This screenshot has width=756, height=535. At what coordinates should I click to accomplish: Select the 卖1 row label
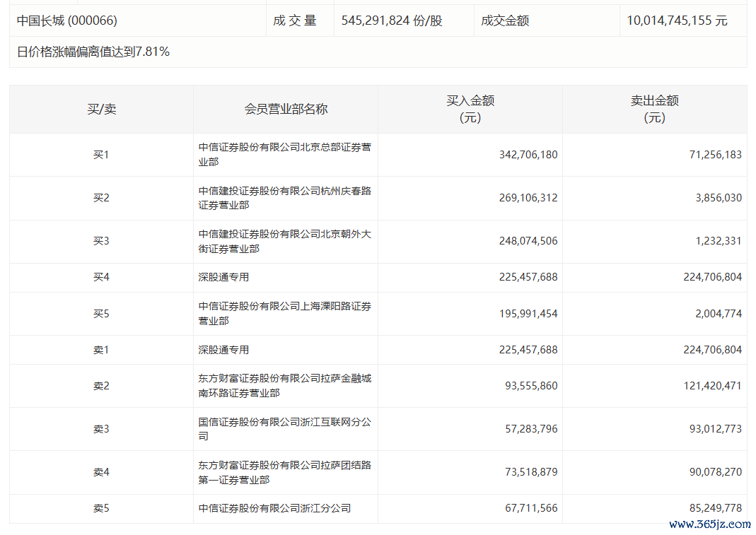101,350
